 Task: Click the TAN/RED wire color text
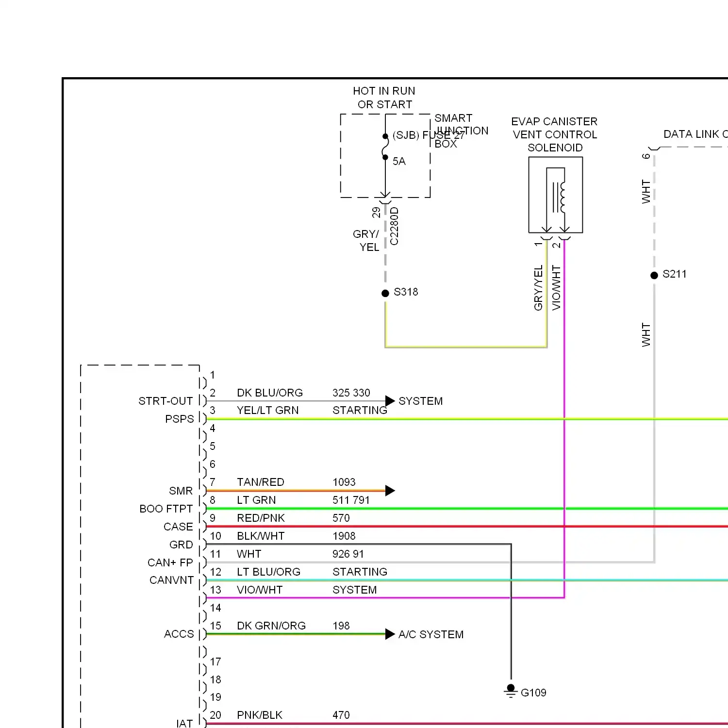(261, 482)
